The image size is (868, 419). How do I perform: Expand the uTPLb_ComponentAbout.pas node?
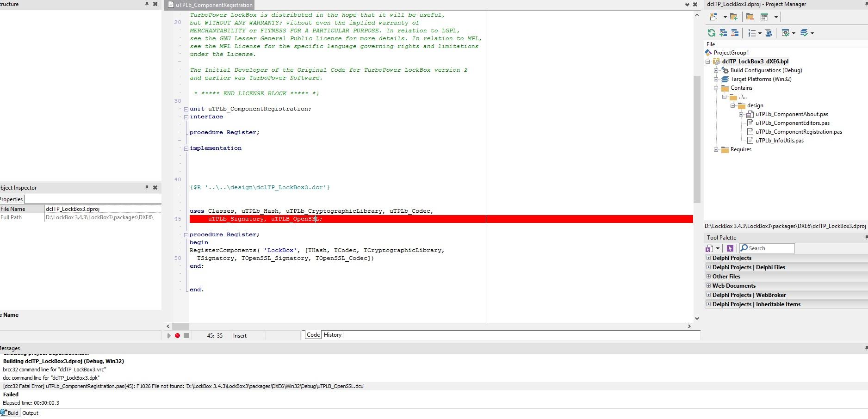pyautogui.click(x=741, y=114)
